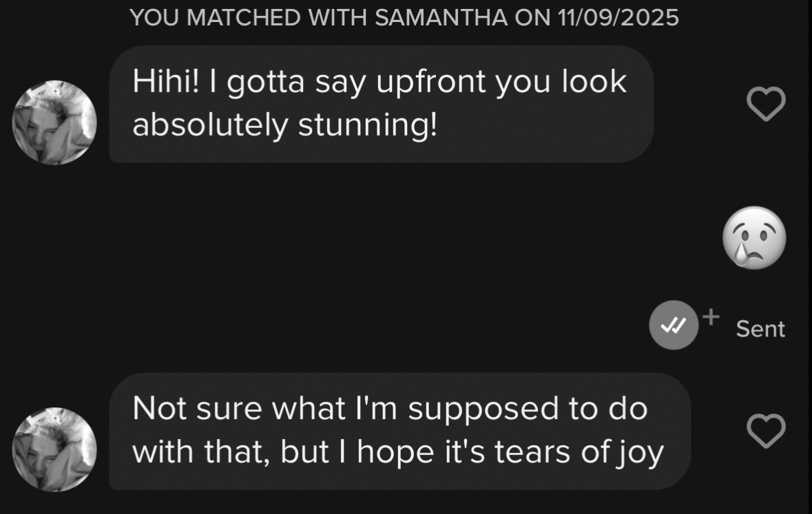Like the "Hihi! I gotta say upfront" message with heart

(766, 103)
